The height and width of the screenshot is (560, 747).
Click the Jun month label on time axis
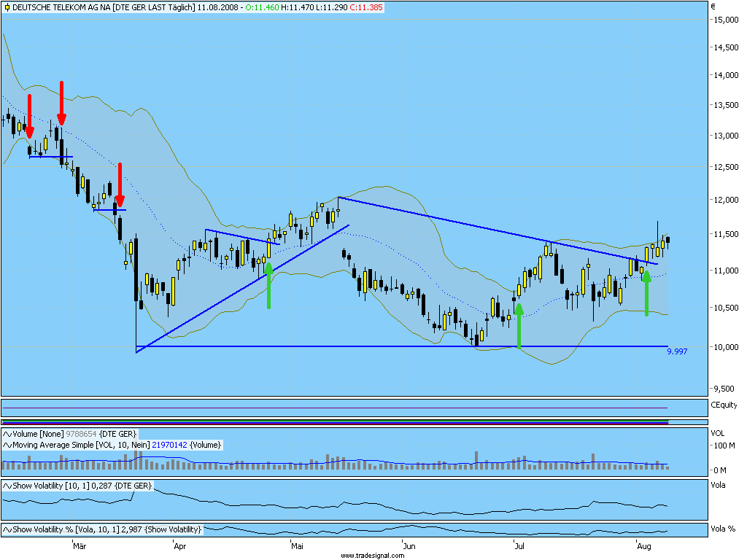tap(409, 545)
